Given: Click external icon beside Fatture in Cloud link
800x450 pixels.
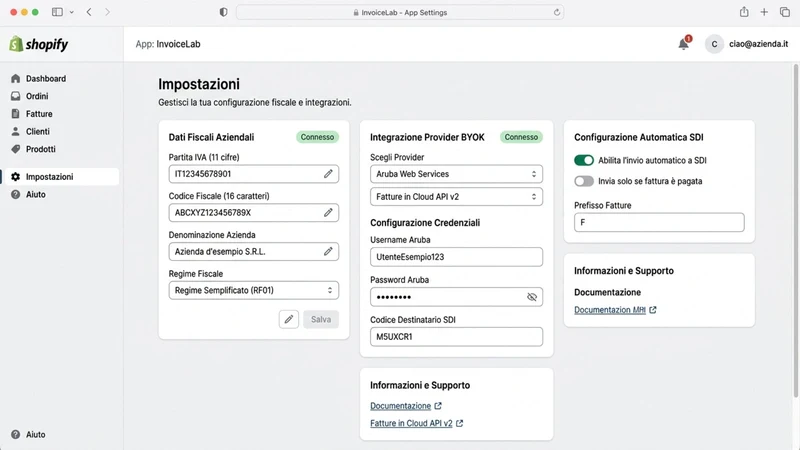Looking at the screenshot, I should 460,423.
